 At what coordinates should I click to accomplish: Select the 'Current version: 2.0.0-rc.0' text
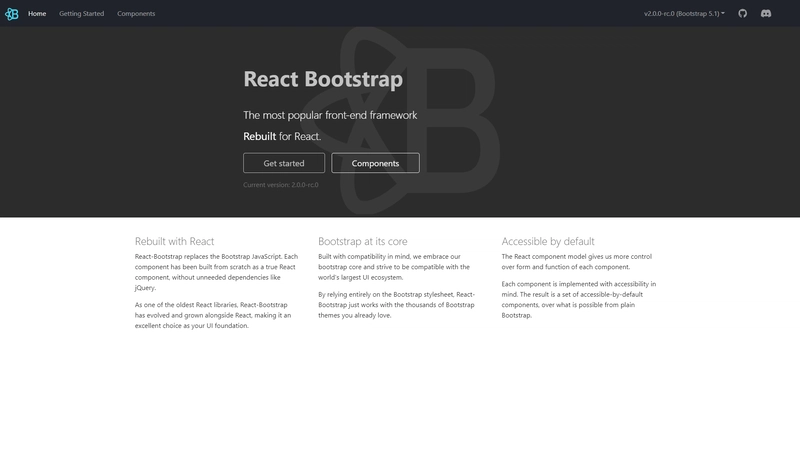(281, 185)
